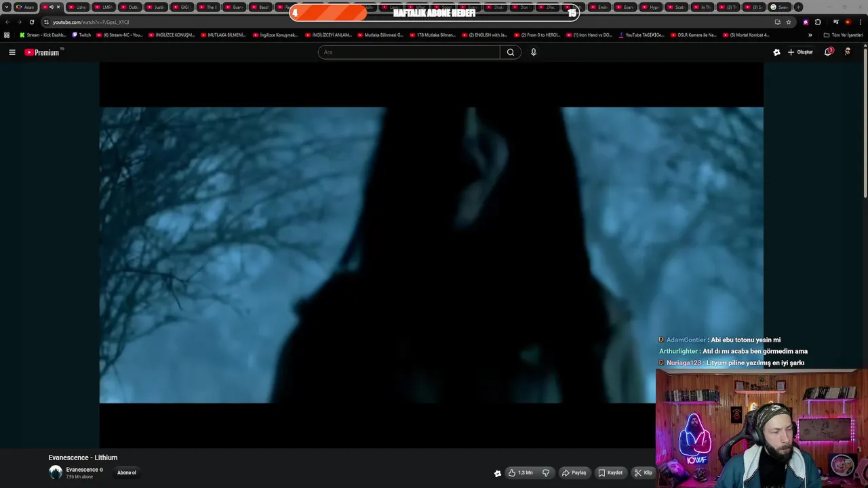Image resolution: width=868 pixels, height=488 pixels.
Task: Start voice search with the microphone
Action: (x=534, y=52)
